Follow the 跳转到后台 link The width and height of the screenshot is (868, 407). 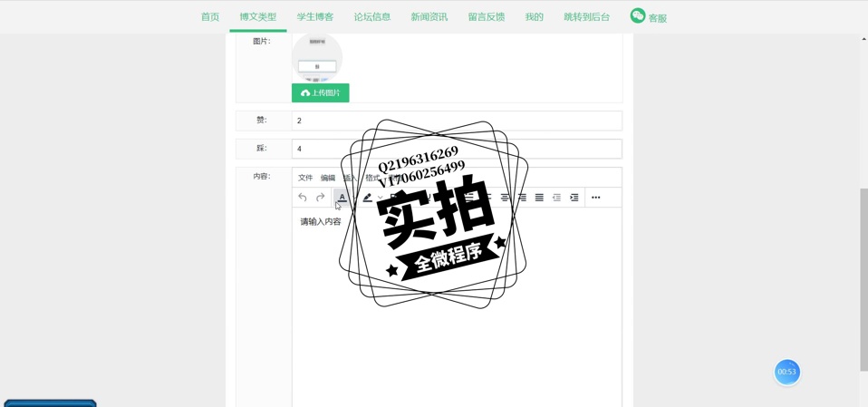pyautogui.click(x=587, y=16)
